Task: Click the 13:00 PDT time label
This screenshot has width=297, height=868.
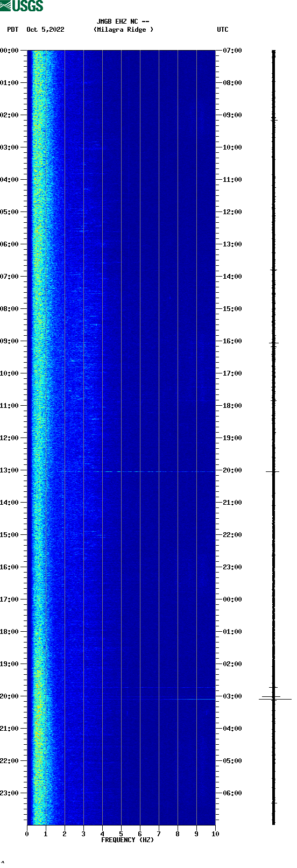Action: pos(10,470)
